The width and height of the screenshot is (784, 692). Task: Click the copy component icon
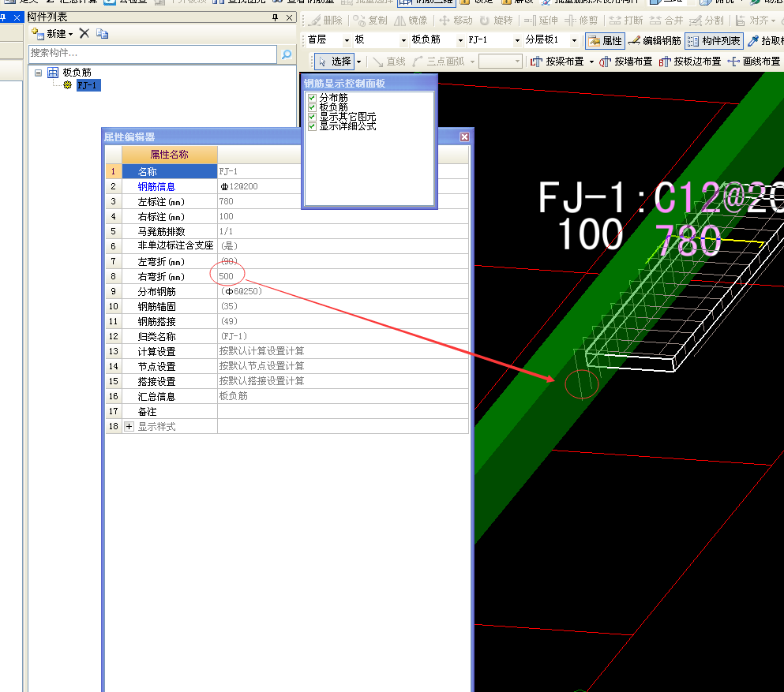(x=102, y=33)
